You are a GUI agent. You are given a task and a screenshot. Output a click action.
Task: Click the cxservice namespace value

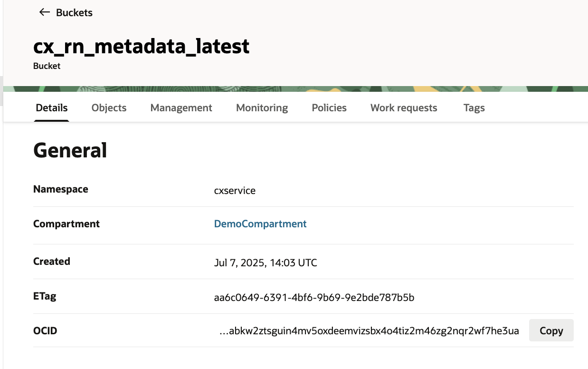(235, 191)
